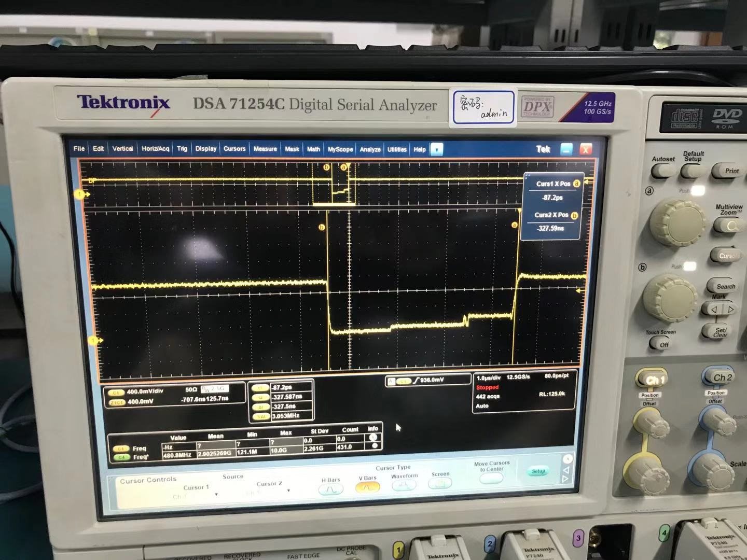Click the rising edge trigger slope icon
Viewport: 747px width, 560px height.
[416, 381]
